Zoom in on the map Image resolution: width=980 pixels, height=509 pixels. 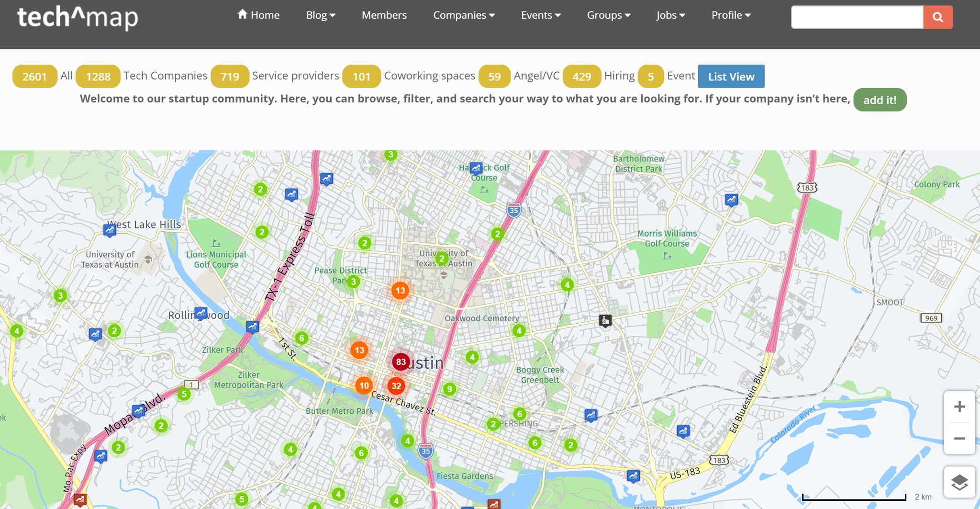[x=959, y=407]
